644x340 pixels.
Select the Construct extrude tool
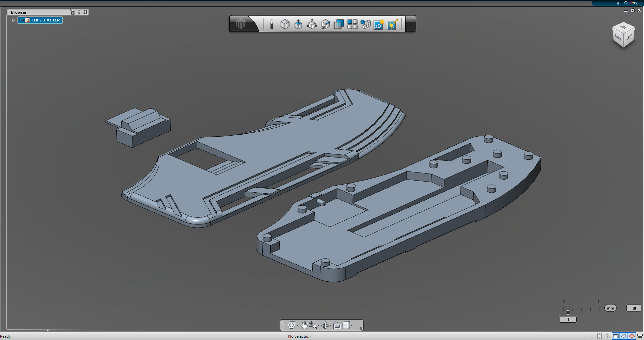(298, 24)
